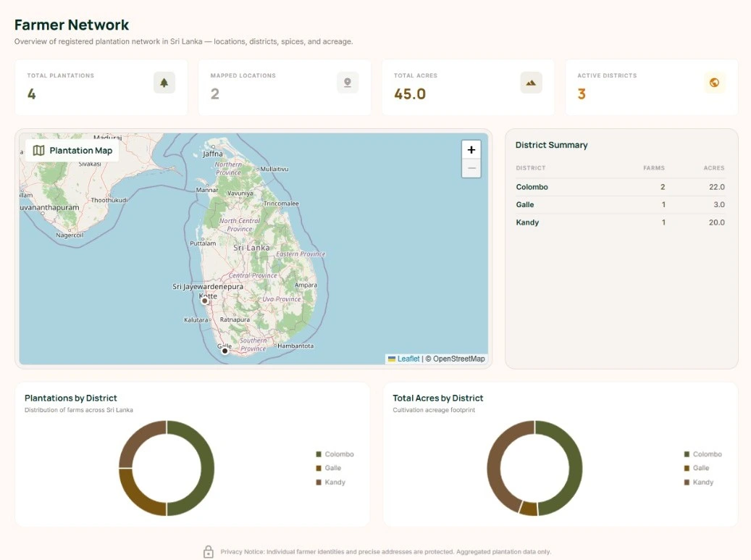The width and height of the screenshot is (751, 560).
Task: Click the globe icon in Active Districts card
Action: 714,83
